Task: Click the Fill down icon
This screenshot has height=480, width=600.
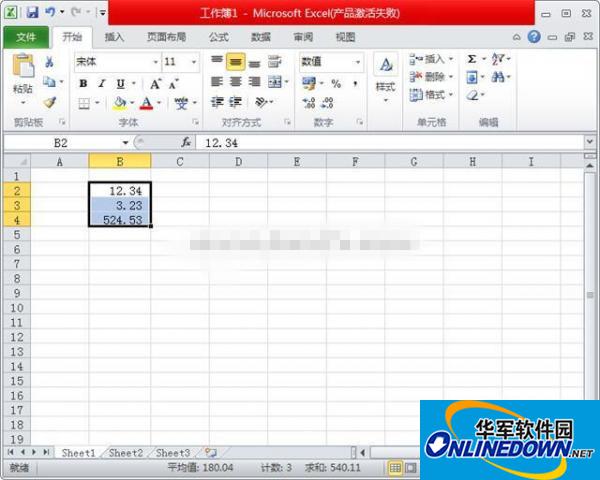Action: 472,78
